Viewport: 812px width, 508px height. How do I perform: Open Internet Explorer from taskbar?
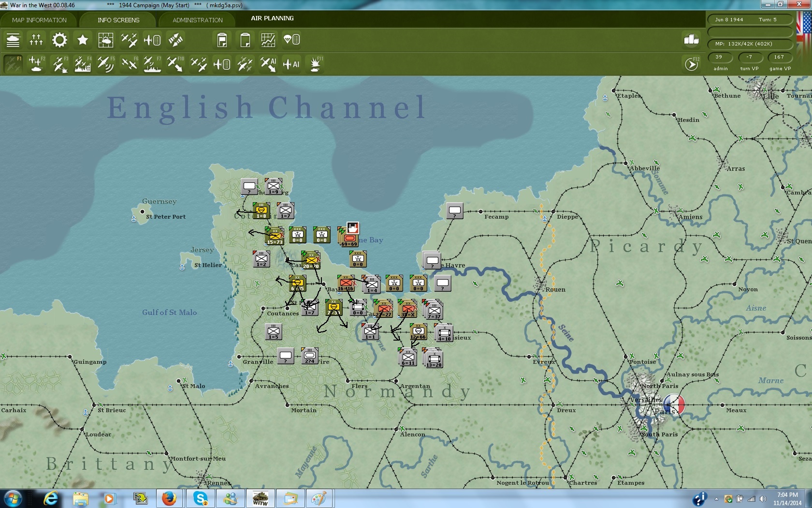tap(50, 498)
